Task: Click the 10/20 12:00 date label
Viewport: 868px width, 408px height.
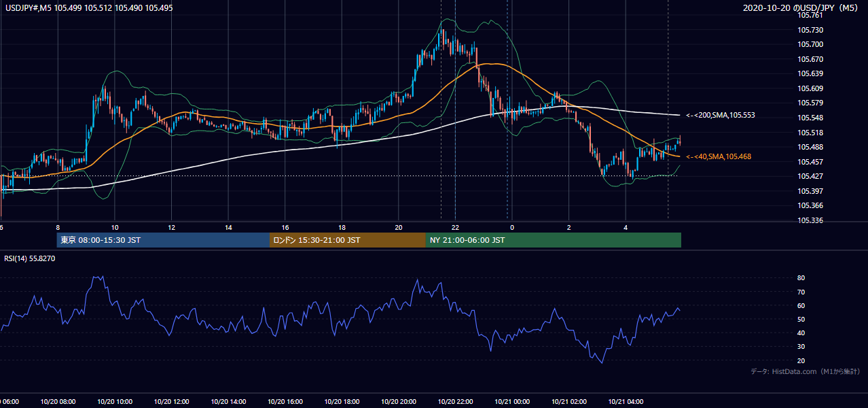Action: [x=171, y=401]
